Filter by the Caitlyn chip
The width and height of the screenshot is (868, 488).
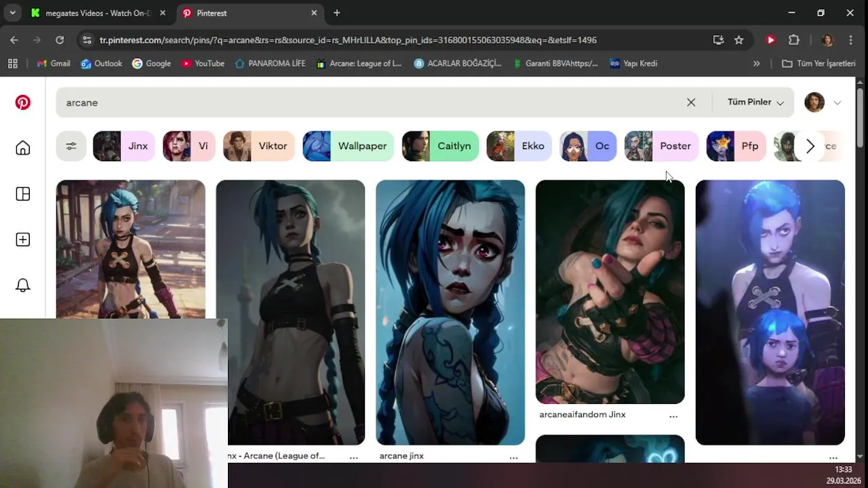440,146
